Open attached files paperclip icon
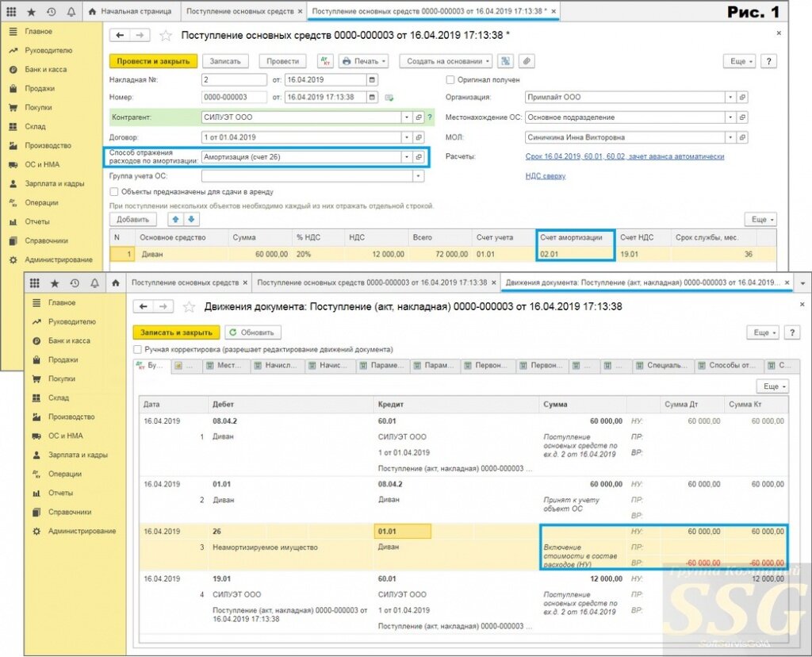 point(527,61)
